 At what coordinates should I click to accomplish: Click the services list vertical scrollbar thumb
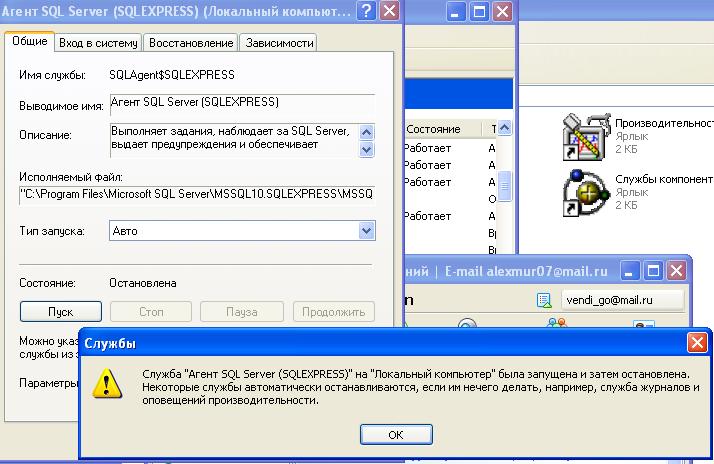pyautogui.click(x=505, y=186)
